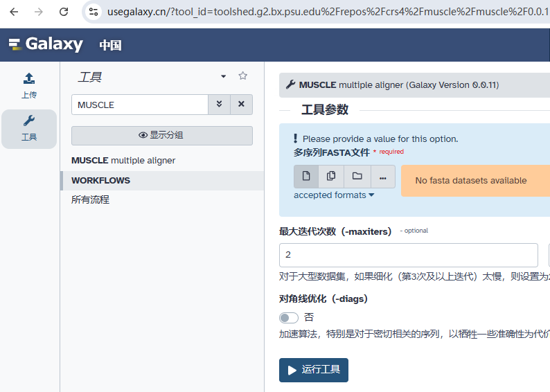Toggle the 对角线优化 (-diags) switch
The height and width of the screenshot is (392, 550).
pos(289,318)
